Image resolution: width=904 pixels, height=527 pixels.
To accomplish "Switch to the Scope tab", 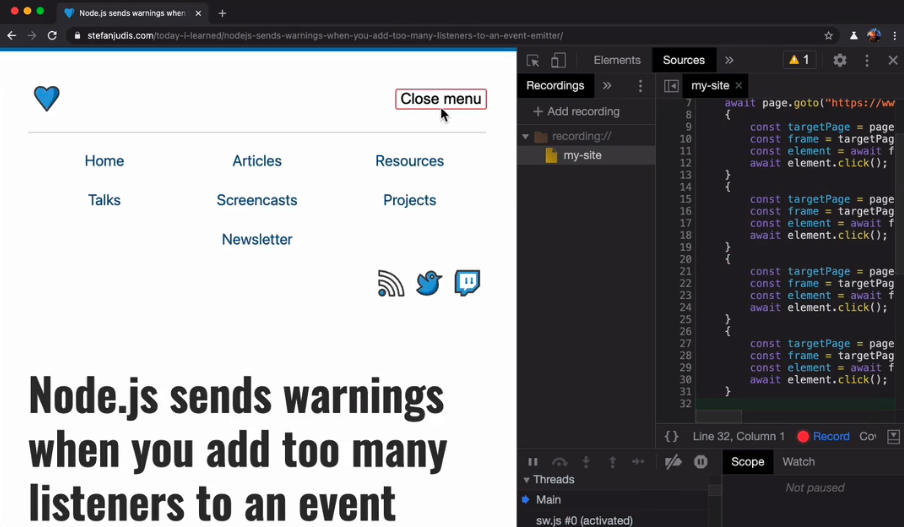I will click(748, 462).
